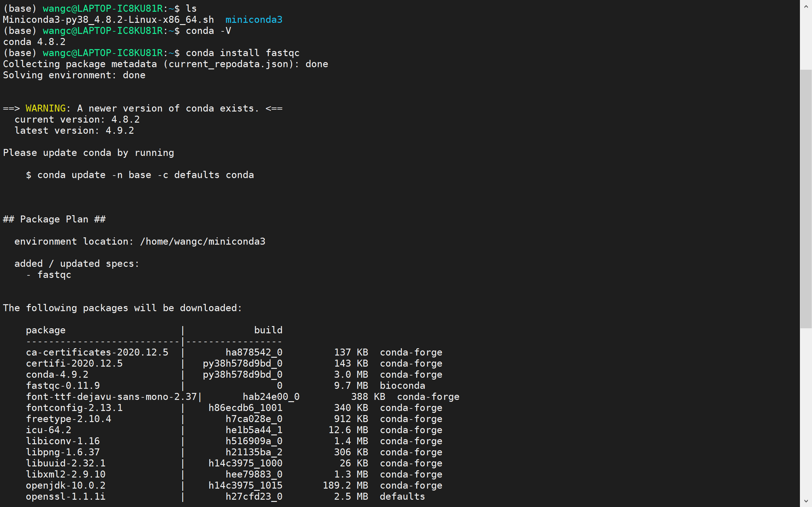Click the yellow WARNING text
Screen dimensions: 812x507
coord(46,108)
